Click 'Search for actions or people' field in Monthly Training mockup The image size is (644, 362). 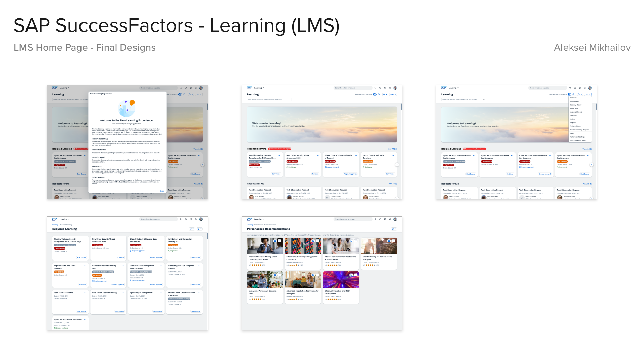click(x=353, y=88)
